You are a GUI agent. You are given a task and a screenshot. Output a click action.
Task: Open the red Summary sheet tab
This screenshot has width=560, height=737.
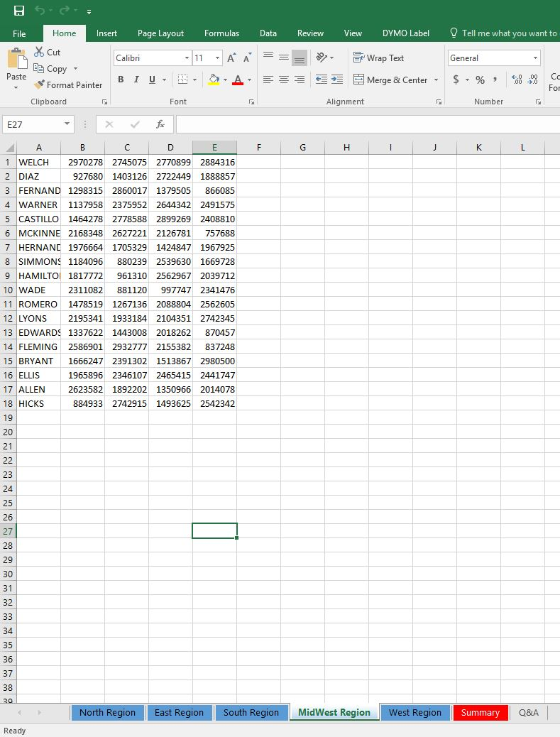coord(480,713)
